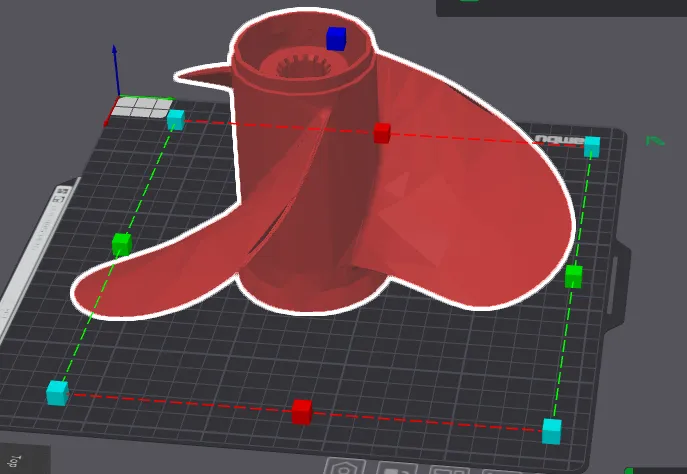This screenshot has width=687, height=474.
Task: Click the cyan uniform-scale handle at the rear-left corner
Action: point(176,120)
